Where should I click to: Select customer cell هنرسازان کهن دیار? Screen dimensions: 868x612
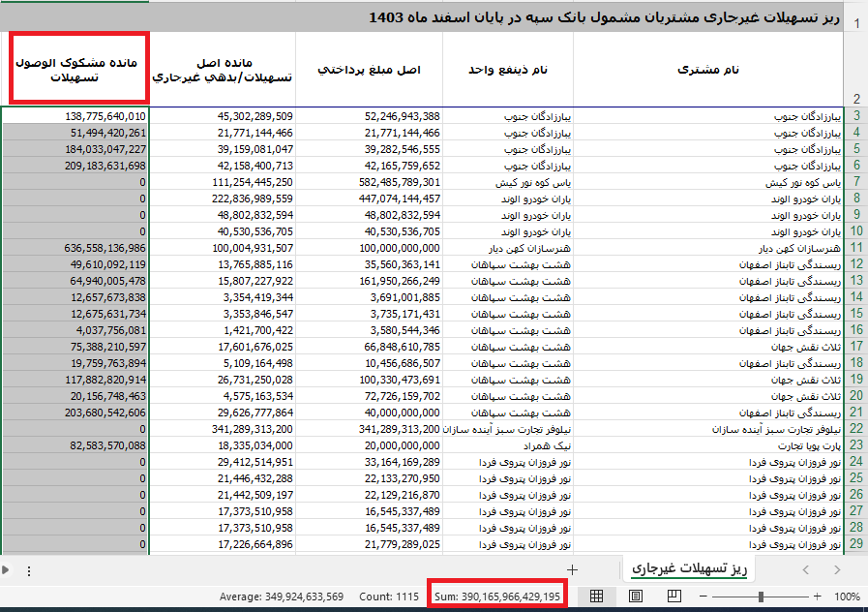tap(708, 248)
